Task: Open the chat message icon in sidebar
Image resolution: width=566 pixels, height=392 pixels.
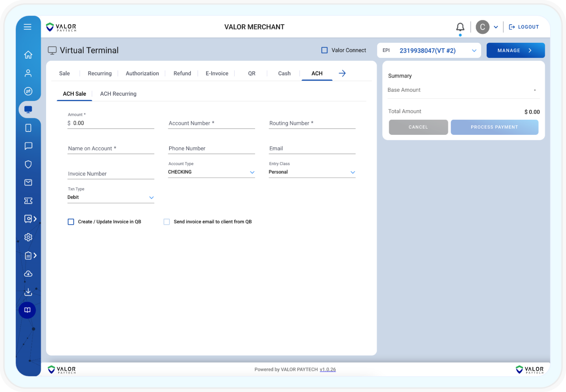Action: (x=28, y=146)
